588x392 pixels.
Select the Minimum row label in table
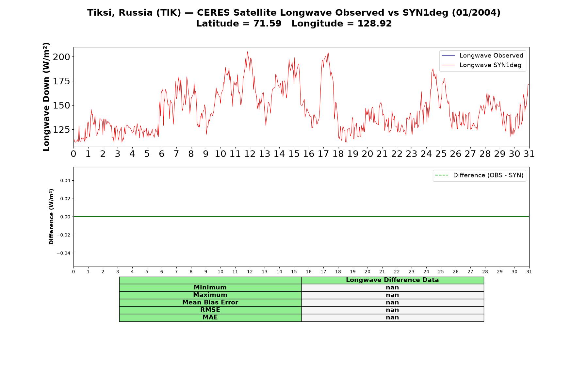pyautogui.click(x=210, y=288)
